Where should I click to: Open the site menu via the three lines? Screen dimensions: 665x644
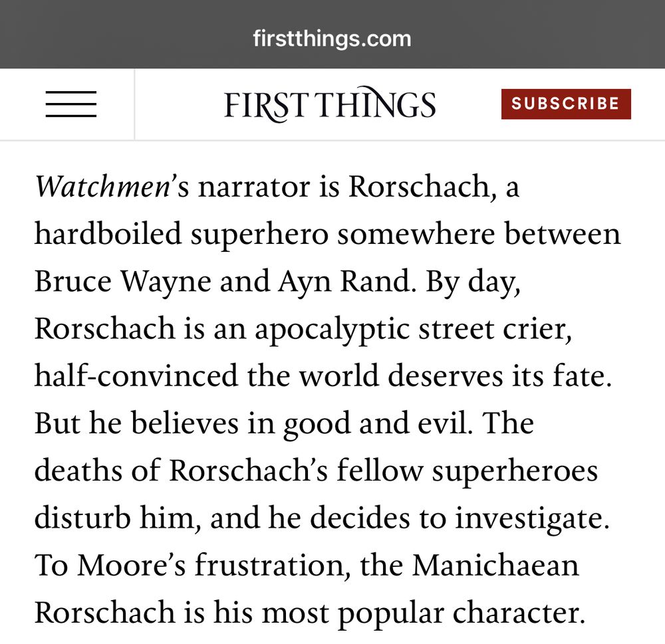(71, 104)
